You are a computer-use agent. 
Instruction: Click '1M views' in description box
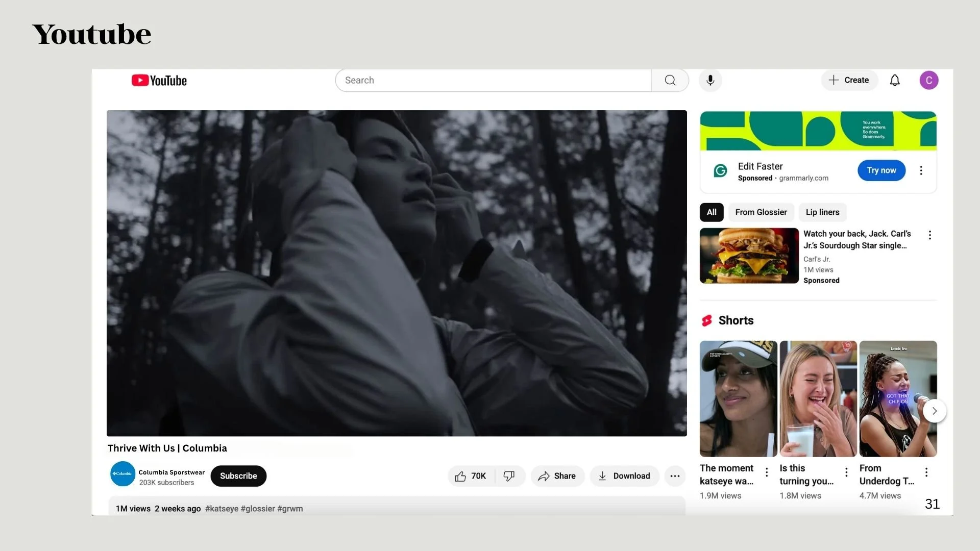point(133,509)
